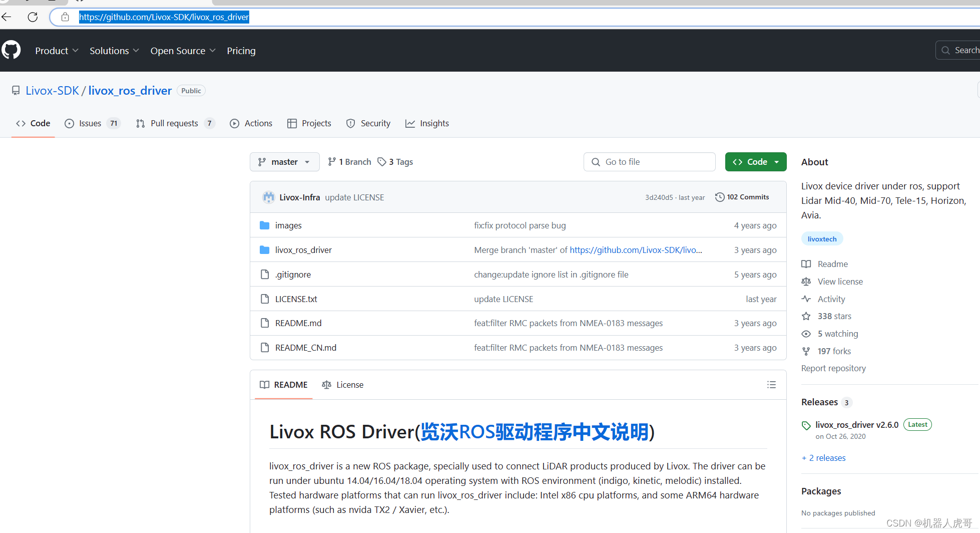The image size is (980, 533).
Task: Click the Livox-Infra avatar icon
Action: pyautogui.click(x=269, y=197)
